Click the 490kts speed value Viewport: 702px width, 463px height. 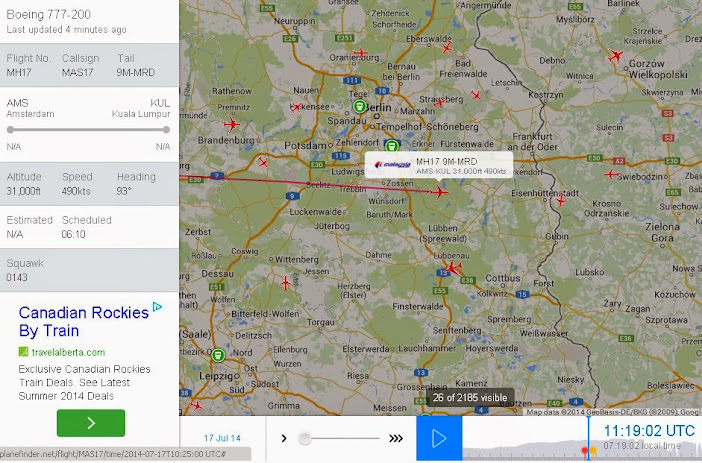pyautogui.click(x=76, y=191)
